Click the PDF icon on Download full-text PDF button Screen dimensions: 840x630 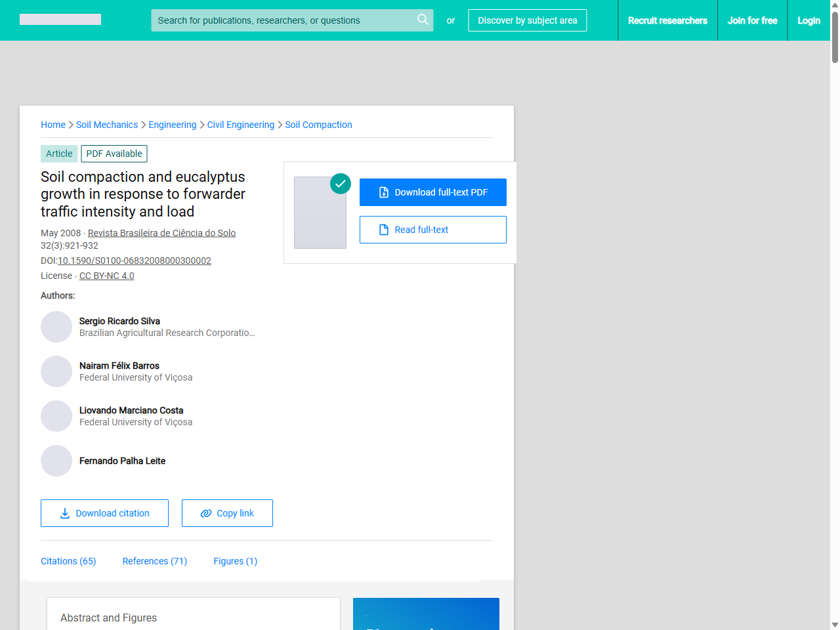[x=385, y=192]
